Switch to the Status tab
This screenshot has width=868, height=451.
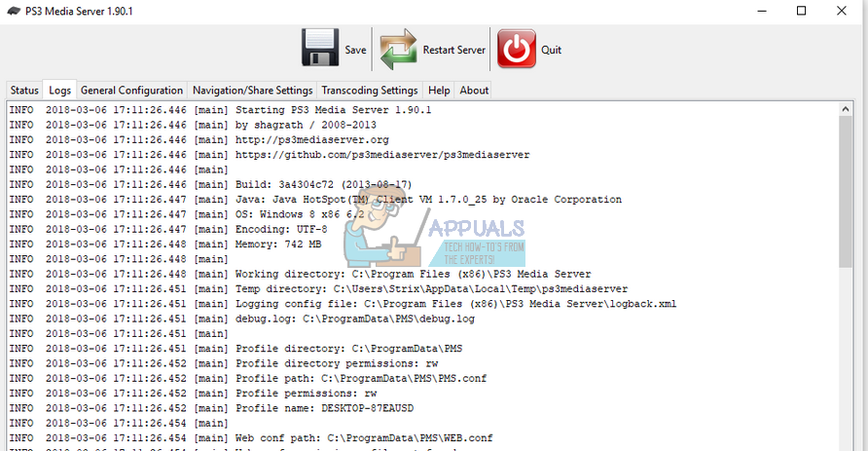click(24, 91)
